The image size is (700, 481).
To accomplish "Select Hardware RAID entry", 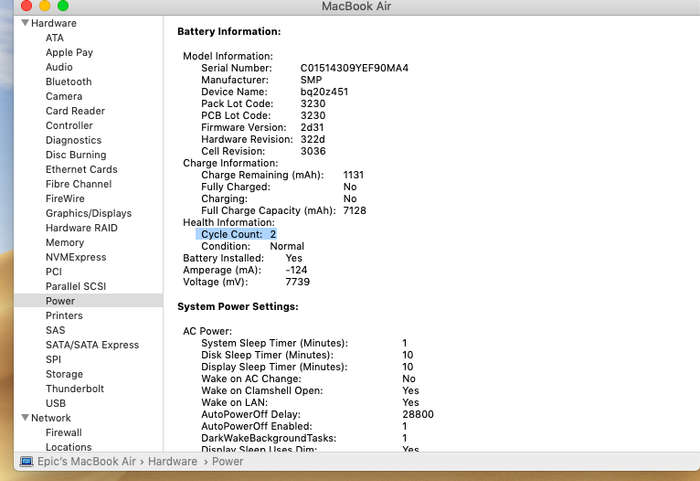I will (81, 228).
